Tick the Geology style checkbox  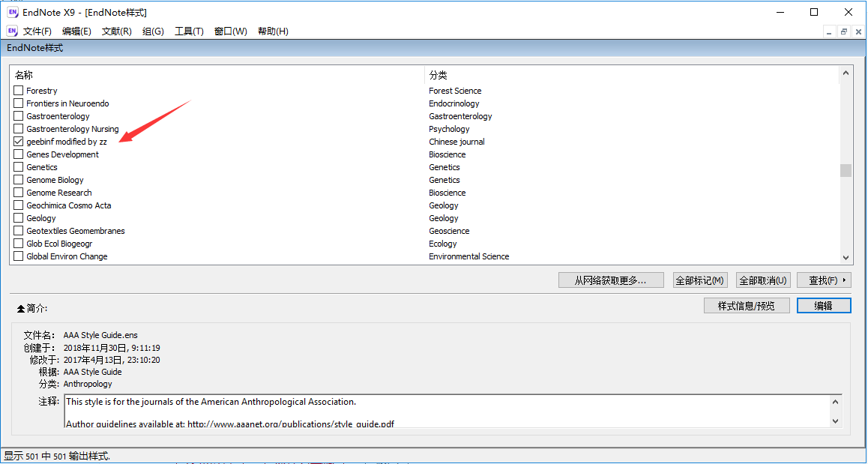pos(18,218)
